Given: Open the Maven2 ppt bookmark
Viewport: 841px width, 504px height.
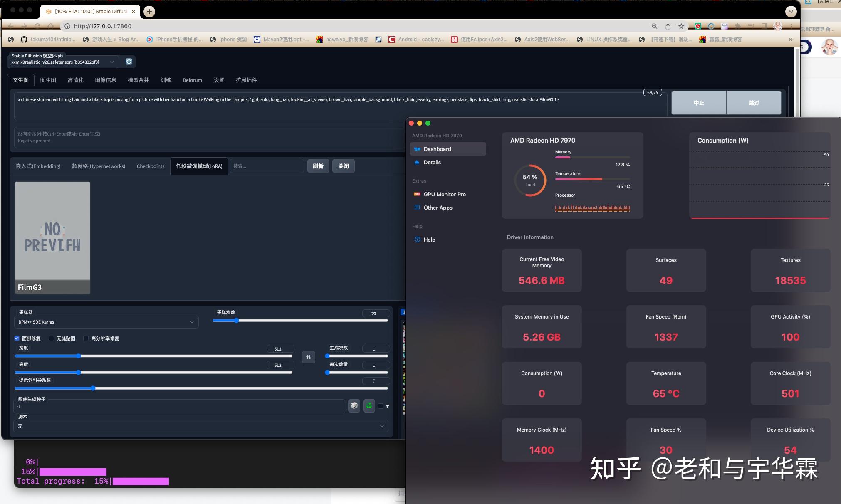Looking at the screenshot, I should [282, 40].
